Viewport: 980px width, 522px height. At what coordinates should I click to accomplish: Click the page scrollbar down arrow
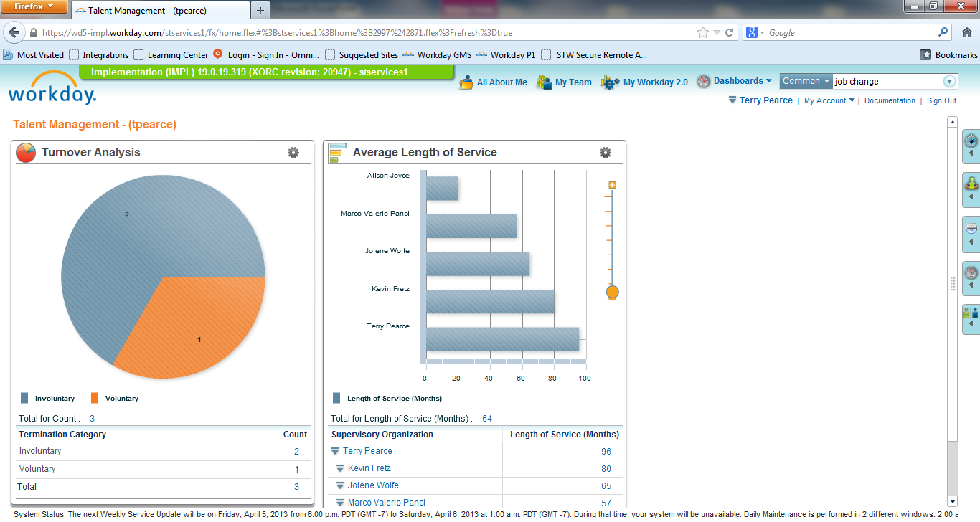coord(952,501)
